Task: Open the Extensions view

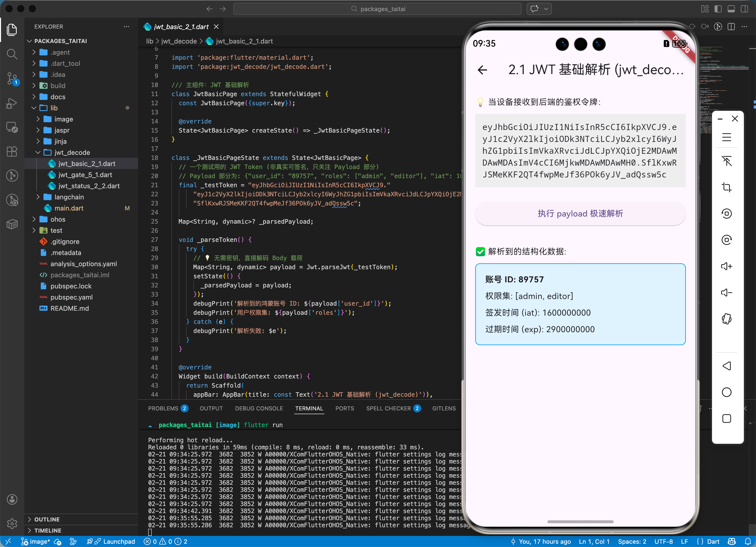Action: click(x=12, y=151)
